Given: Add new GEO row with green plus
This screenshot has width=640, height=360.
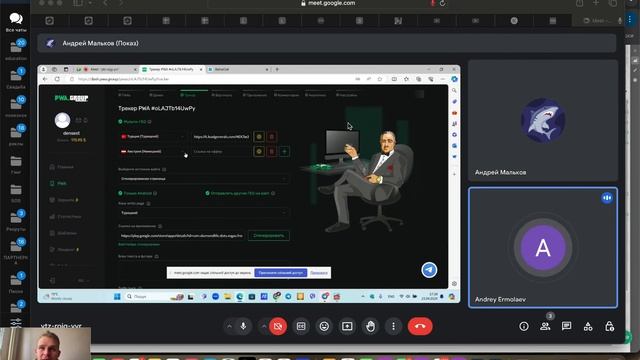Looking at the screenshot, I should pyautogui.click(x=284, y=151).
